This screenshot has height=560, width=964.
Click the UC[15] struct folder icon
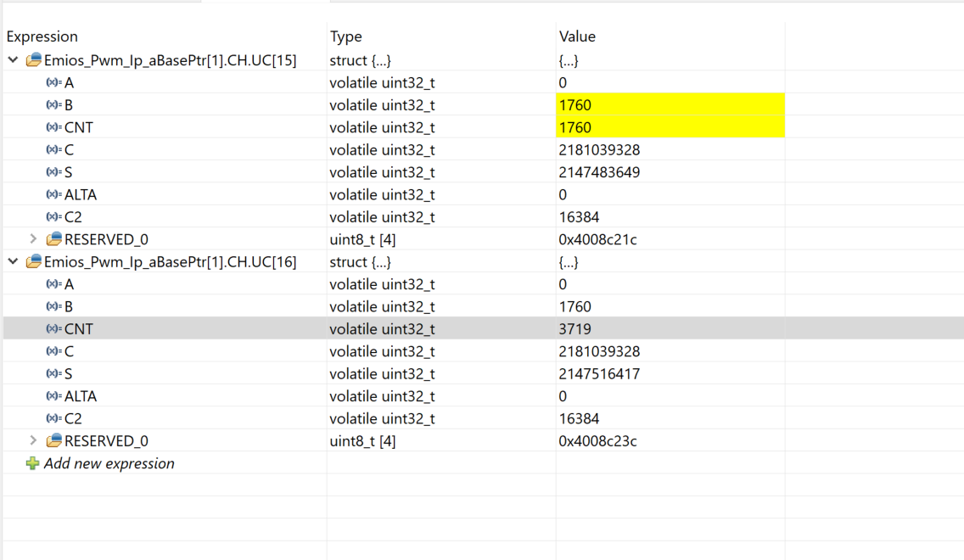[34, 60]
